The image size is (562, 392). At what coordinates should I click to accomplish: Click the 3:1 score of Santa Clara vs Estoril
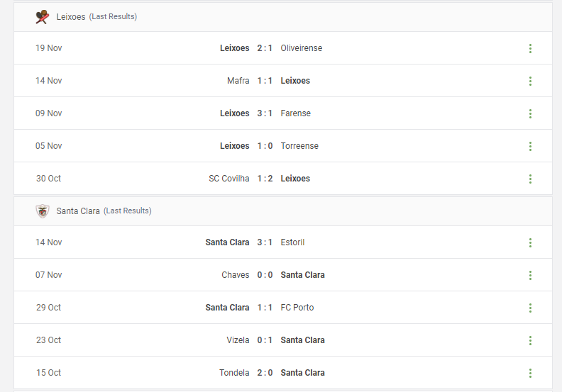265,242
